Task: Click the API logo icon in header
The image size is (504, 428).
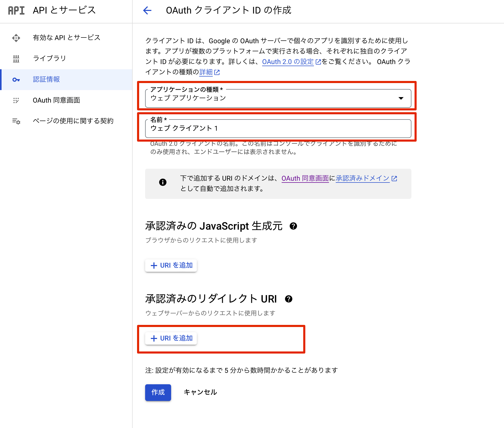Action: pyautogui.click(x=16, y=10)
